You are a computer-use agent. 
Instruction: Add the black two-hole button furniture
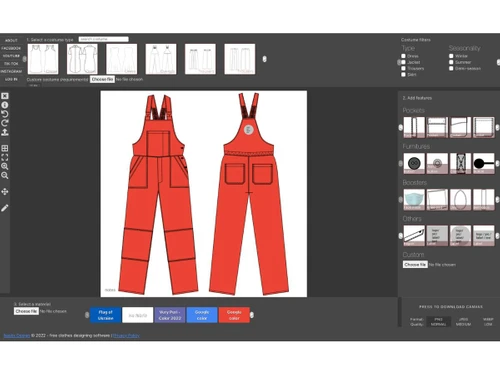point(414,163)
